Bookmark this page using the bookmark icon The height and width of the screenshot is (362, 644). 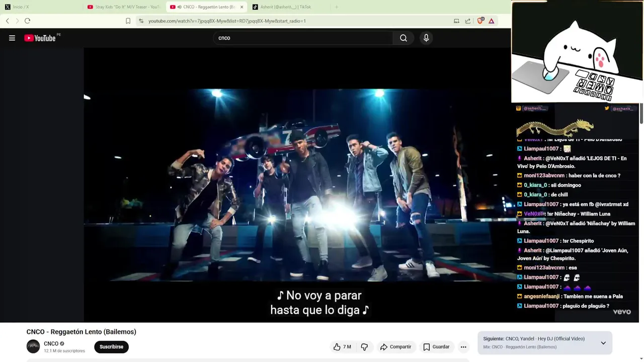(x=128, y=21)
